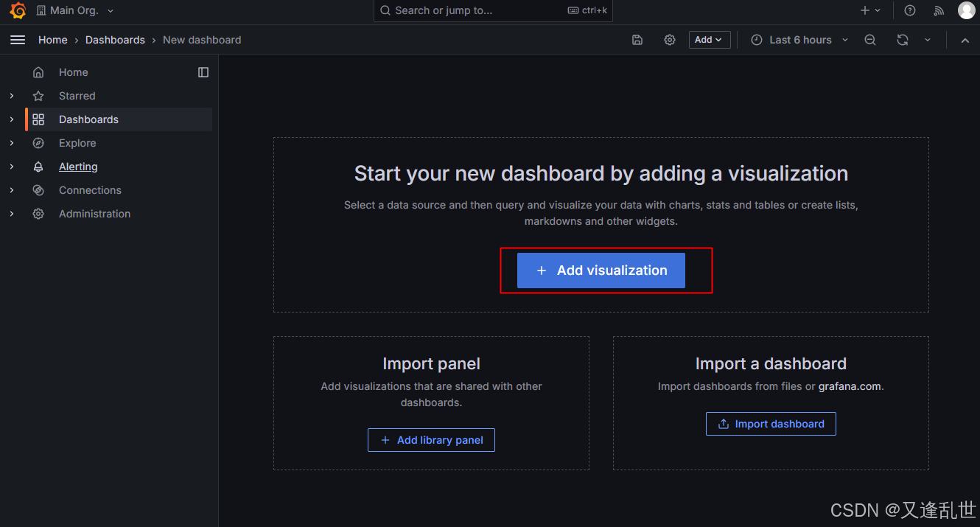Open Home in the sidebar
980x527 pixels.
[x=74, y=72]
